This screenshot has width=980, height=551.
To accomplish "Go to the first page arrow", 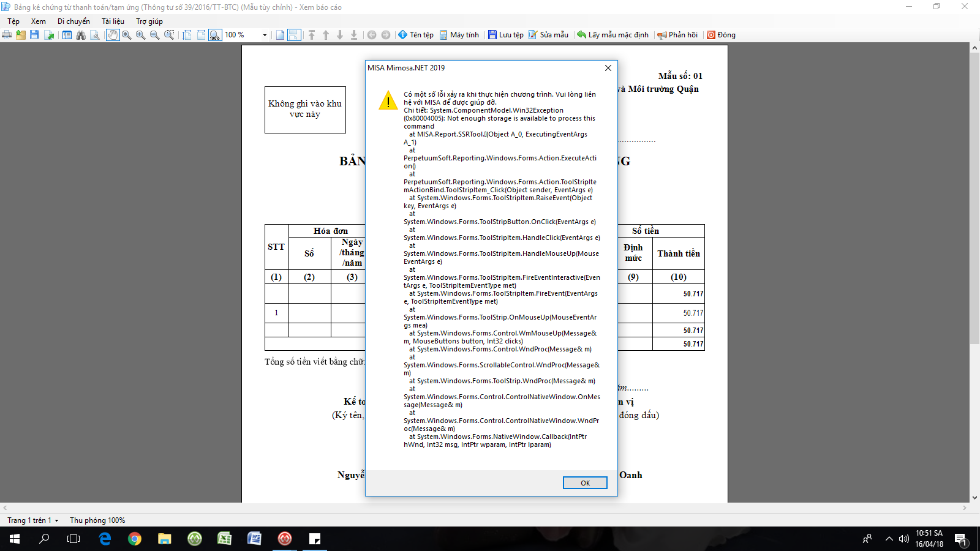I will (x=312, y=35).
